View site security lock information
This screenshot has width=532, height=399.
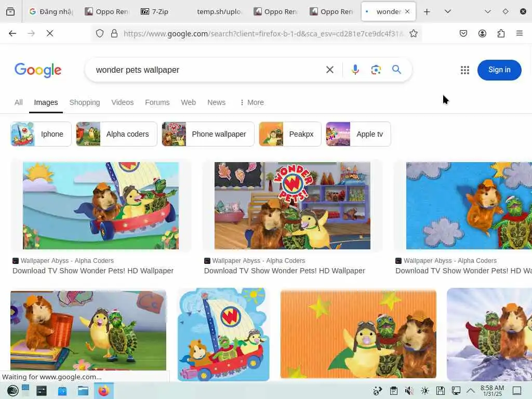(x=114, y=33)
